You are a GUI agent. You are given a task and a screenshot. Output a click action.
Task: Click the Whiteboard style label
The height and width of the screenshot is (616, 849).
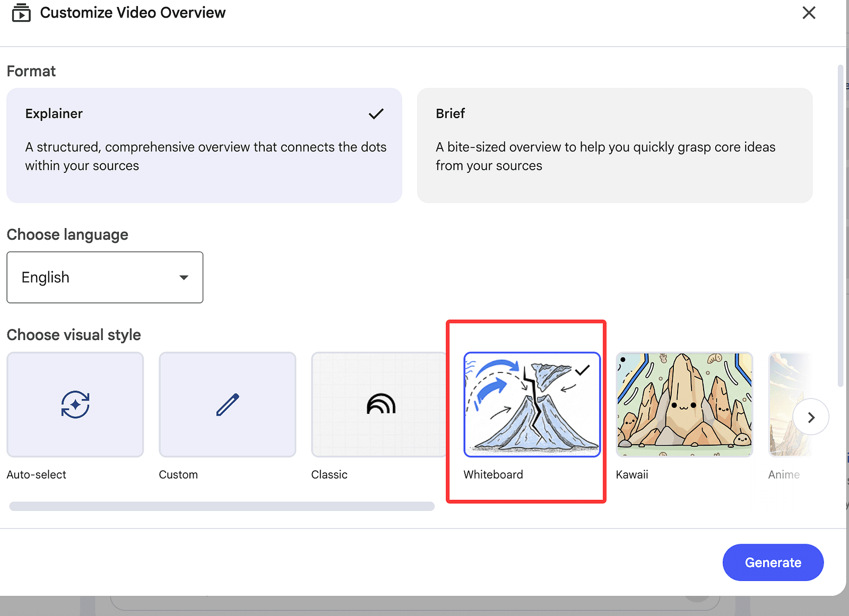pyautogui.click(x=493, y=475)
